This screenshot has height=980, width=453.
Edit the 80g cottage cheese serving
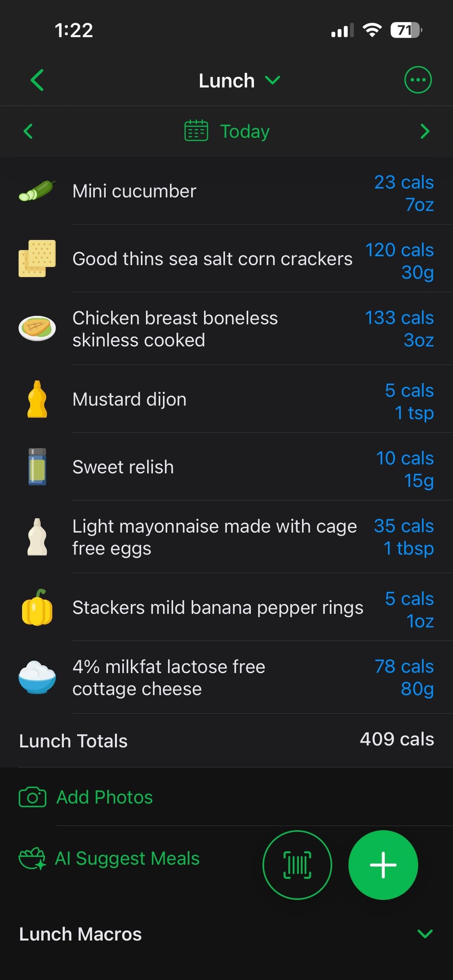click(417, 689)
